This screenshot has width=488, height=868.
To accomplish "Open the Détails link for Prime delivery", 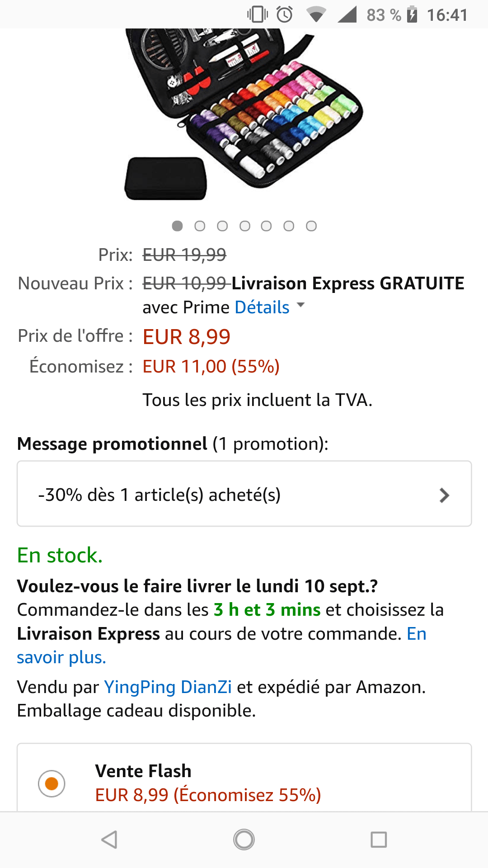I will (x=262, y=307).
